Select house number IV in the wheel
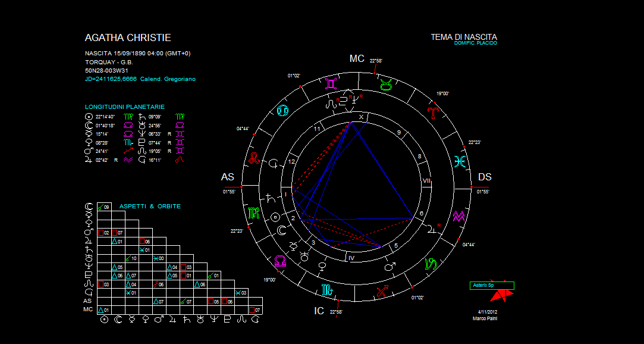The width and height of the screenshot is (644, 344). (x=351, y=258)
